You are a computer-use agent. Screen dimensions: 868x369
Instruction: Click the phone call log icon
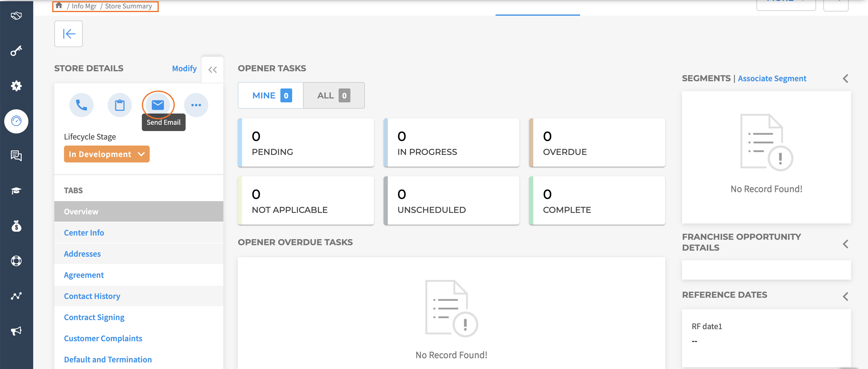click(81, 105)
